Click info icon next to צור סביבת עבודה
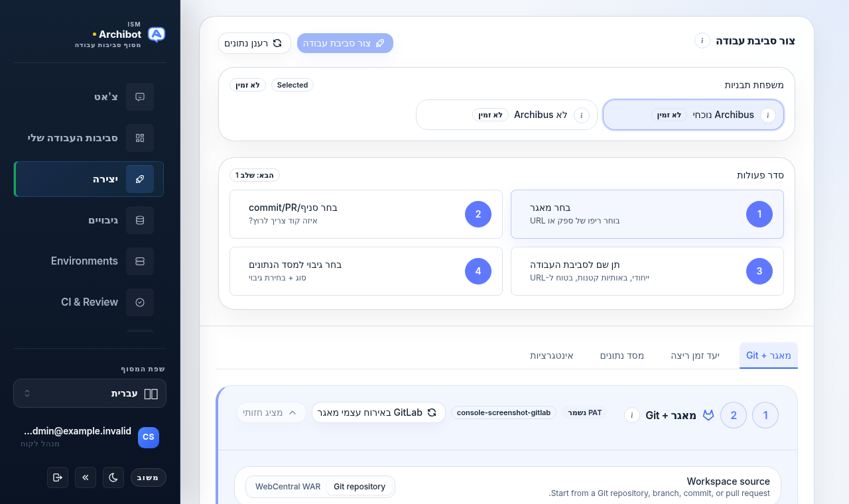 coord(702,40)
